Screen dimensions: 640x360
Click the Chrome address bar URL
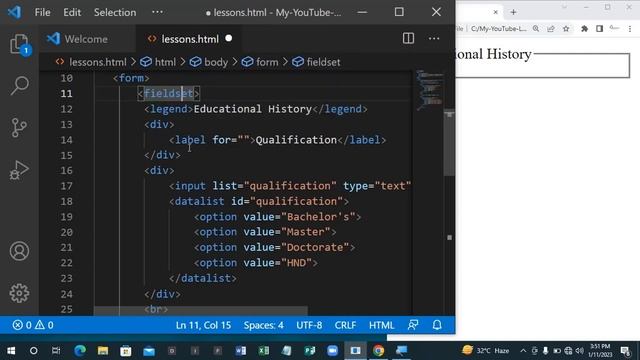pos(498,29)
